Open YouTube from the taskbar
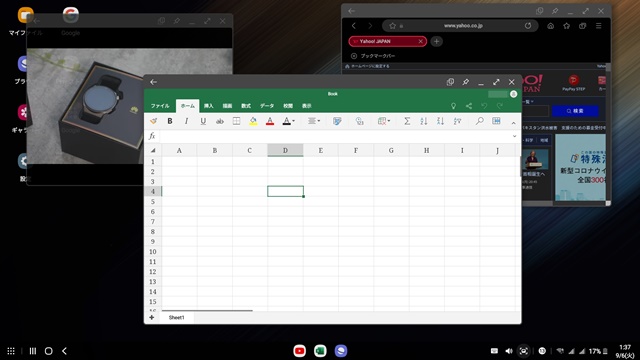This screenshot has width=640, height=360. 299,351
